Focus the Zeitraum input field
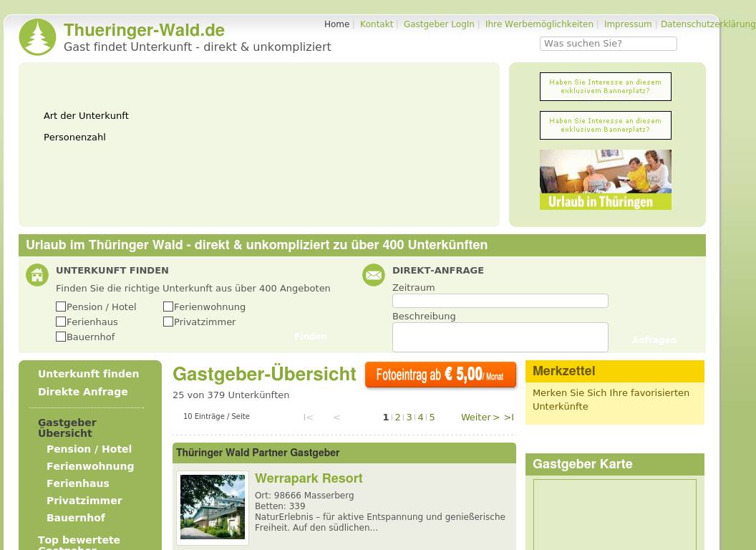Viewport: 756px width, 550px height. pos(500,301)
